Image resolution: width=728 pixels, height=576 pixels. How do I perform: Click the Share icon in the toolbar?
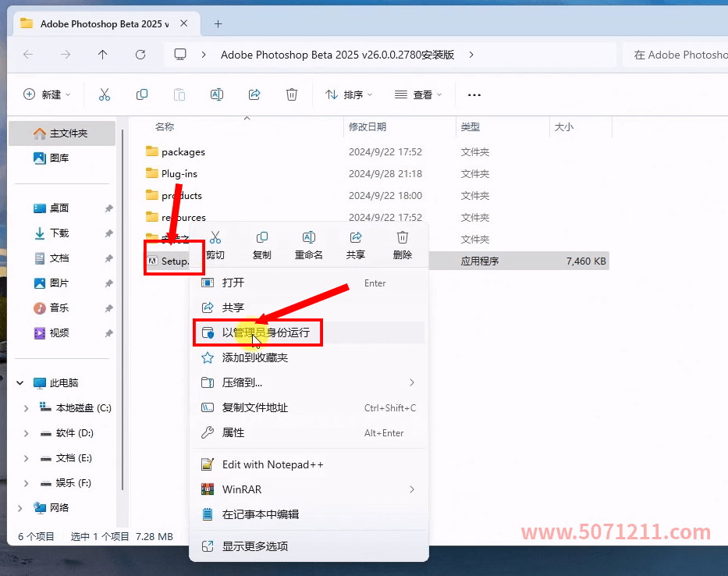(254, 94)
